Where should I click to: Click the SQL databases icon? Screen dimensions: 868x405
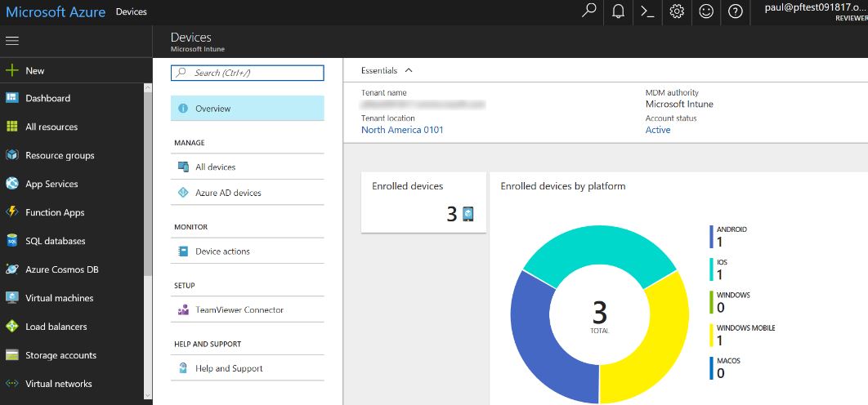11,241
